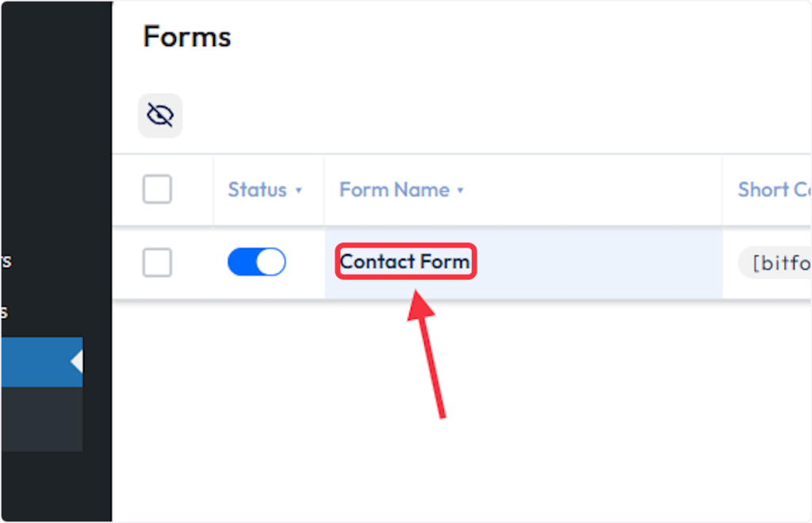Click the empty area right of Contact Form name
Viewport: 812px width, 523px height.
(x=595, y=263)
